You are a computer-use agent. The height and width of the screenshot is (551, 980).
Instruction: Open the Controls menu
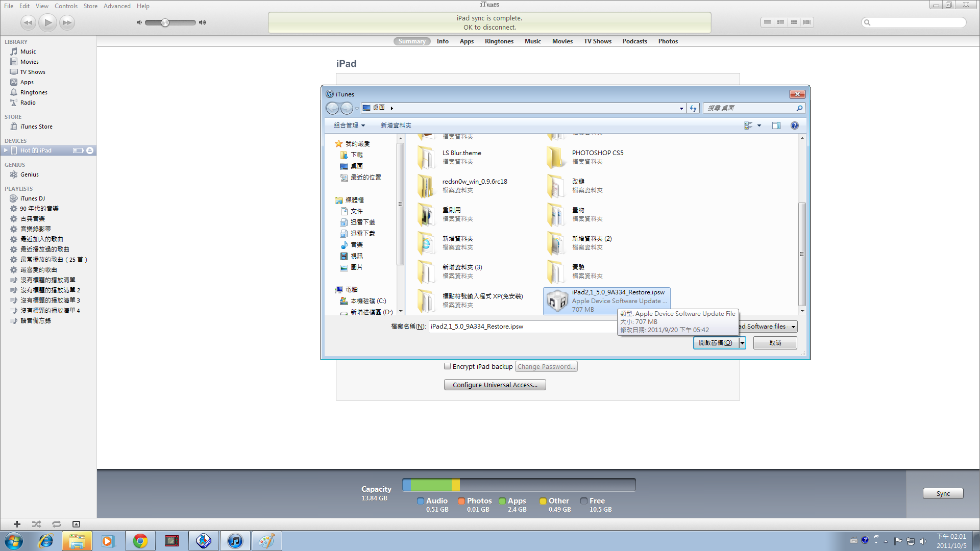click(66, 6)
